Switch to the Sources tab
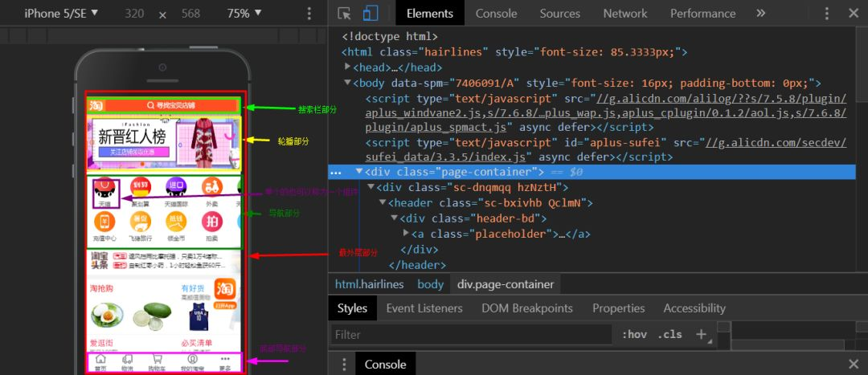This screenshot has height=375, width=868. tap(559, 14)
